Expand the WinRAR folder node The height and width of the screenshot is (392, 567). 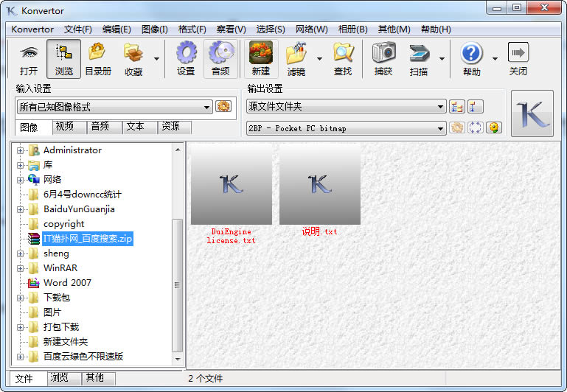pyautogui.click(x=20, y=268)
